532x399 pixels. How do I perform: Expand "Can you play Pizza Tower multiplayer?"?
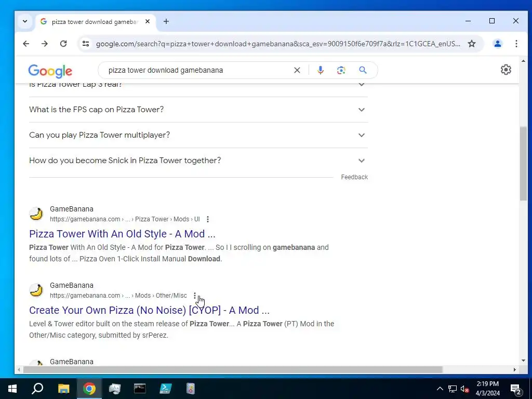(198, 135)
